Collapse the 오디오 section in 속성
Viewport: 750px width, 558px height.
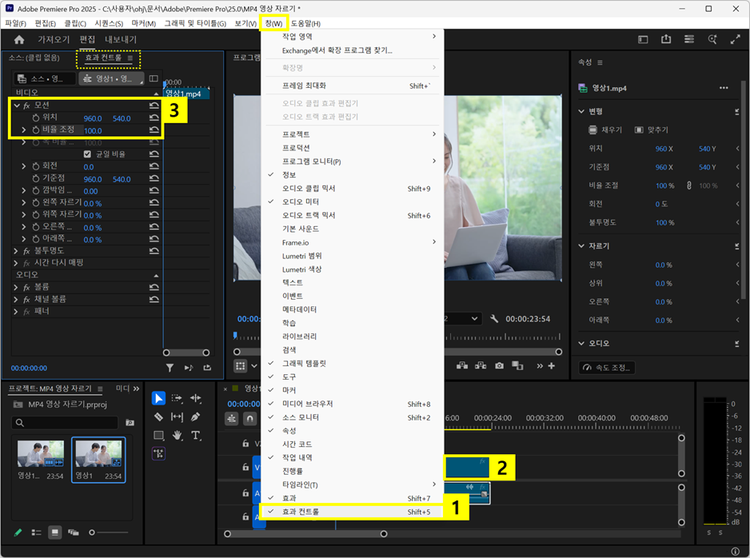pyautogui.click(x=582, y=343)
